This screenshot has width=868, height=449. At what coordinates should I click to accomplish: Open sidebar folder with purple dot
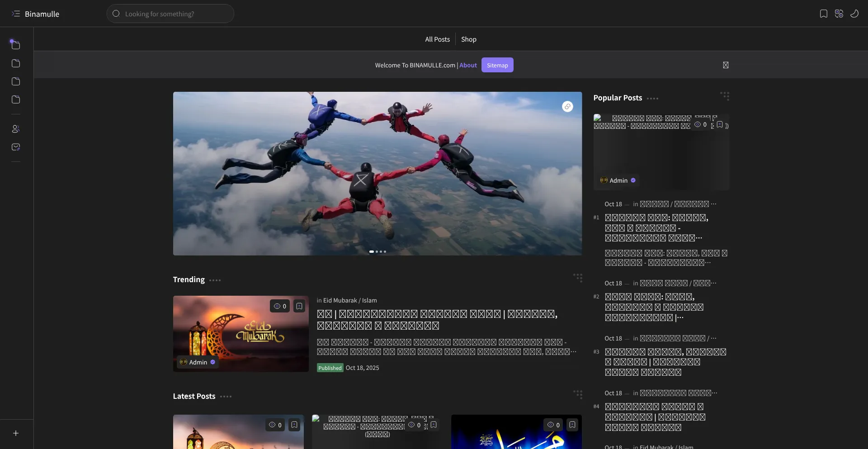[16, 45]
